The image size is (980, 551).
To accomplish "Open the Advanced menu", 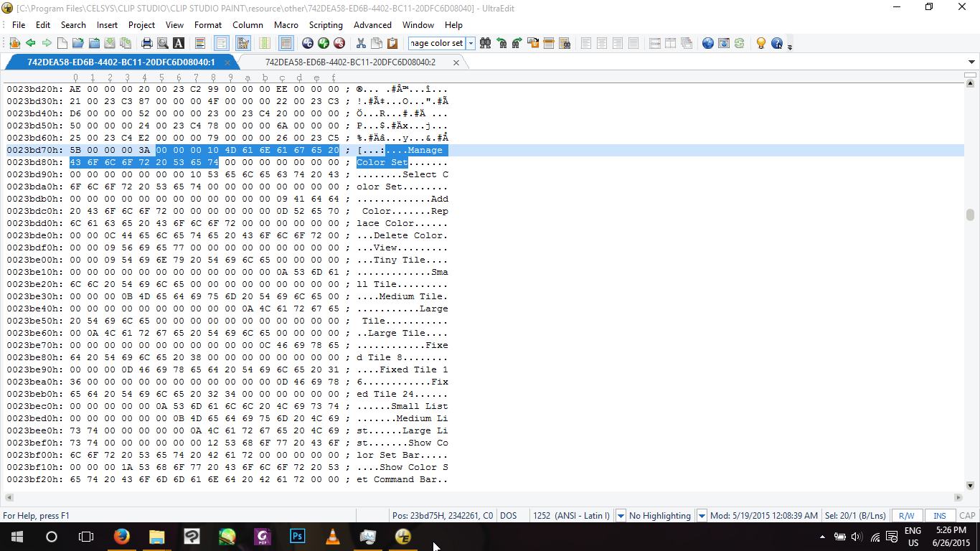I will click(372, 24).
